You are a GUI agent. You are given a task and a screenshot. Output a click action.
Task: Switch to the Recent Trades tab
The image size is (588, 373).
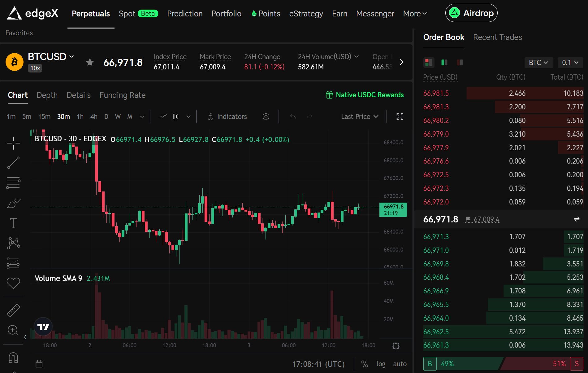coord(497,37)
